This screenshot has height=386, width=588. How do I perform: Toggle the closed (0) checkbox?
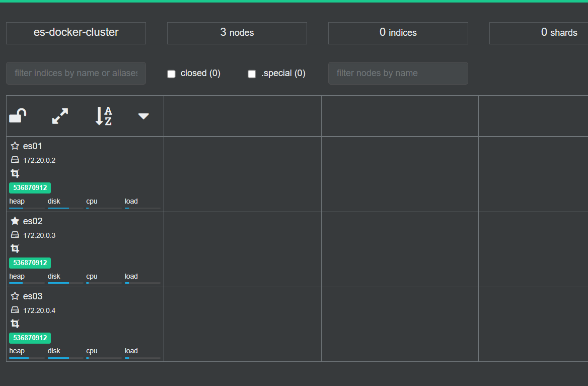point(171,74)
